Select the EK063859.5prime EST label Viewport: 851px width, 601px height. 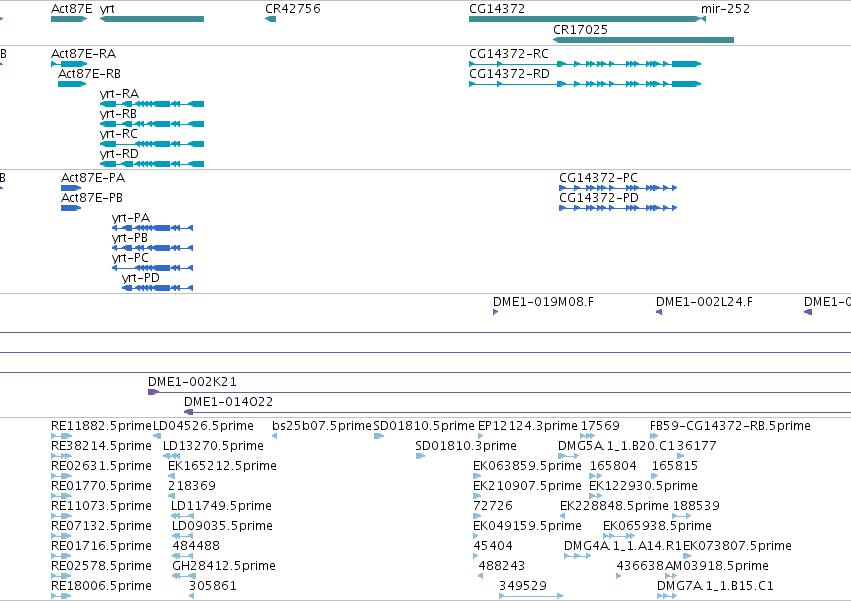click(x=527, y=466)
